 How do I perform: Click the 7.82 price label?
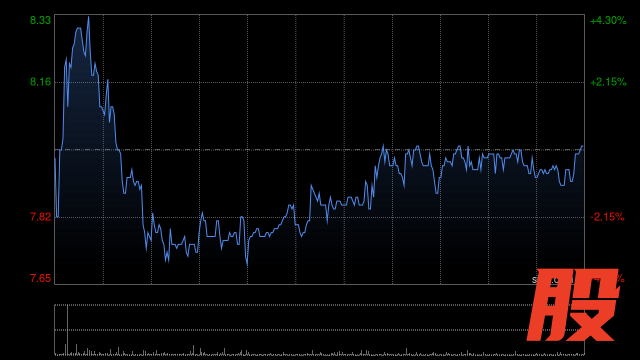point(40,217)
